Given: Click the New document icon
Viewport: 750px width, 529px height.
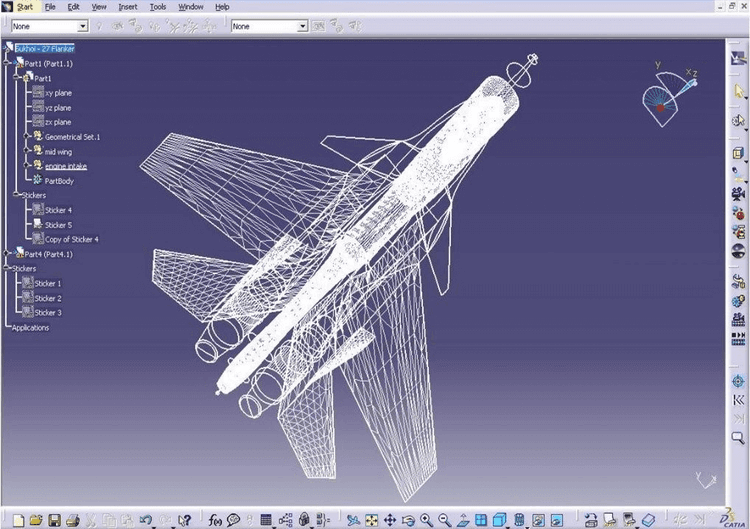Looking at the screenshot, I should 17,520.
